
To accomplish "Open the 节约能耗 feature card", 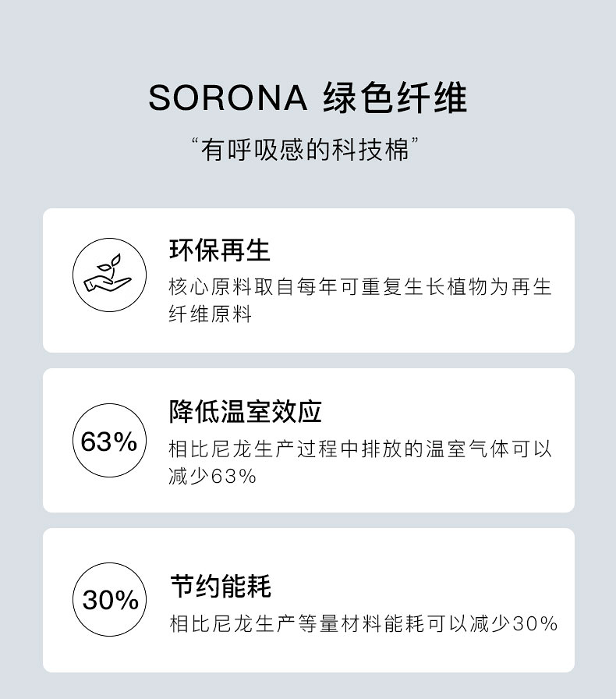I will (309, 600).
